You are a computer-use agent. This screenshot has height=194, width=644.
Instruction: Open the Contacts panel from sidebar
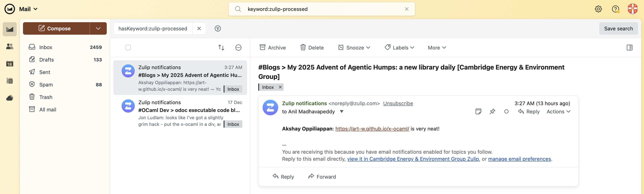[10, 46]
